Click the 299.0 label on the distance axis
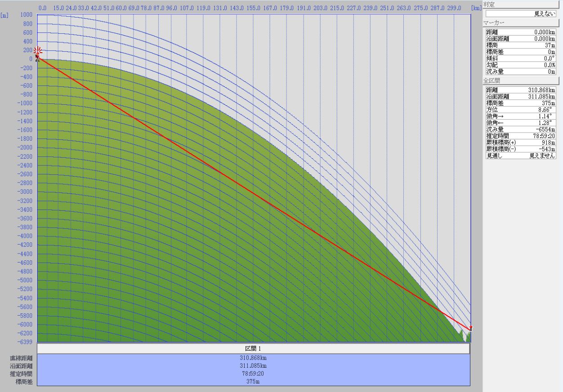This screenshot has width=563, height=392. click(x=454, y=8)
